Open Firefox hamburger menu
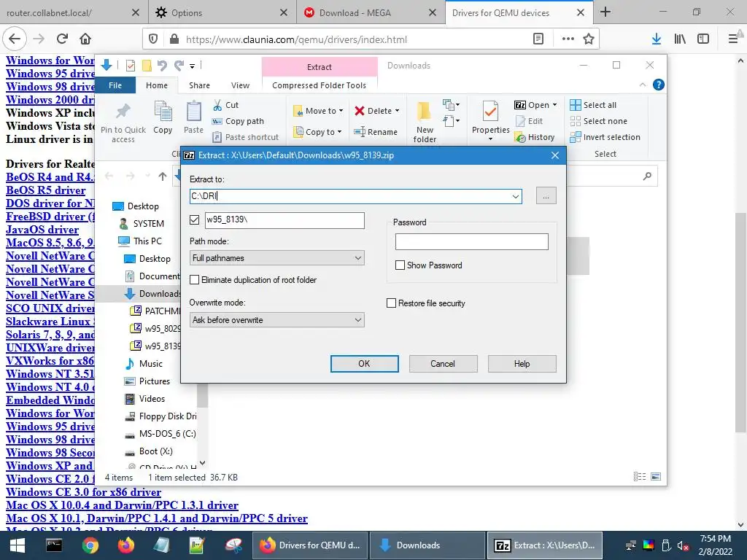 click(732, 39)
